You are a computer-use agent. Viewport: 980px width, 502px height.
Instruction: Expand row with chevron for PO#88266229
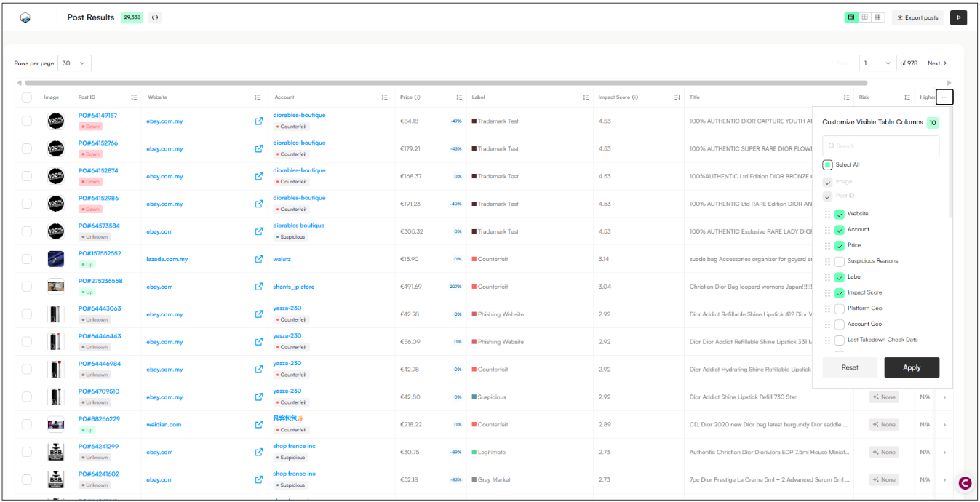(944, 424)
